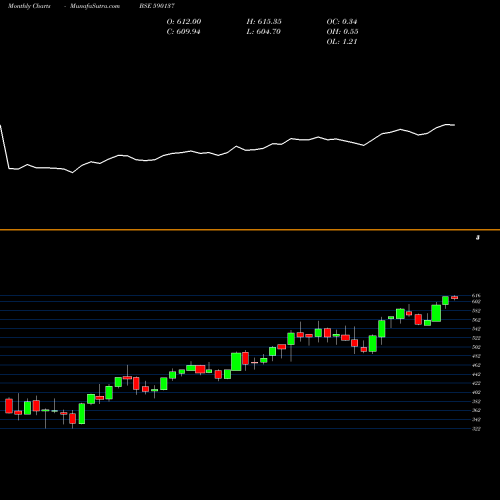Screen dimensions: 500x500
Task: Click the 'MunafaSutra.com' site label
Action: pyautogui.click(x=95, y=6)
